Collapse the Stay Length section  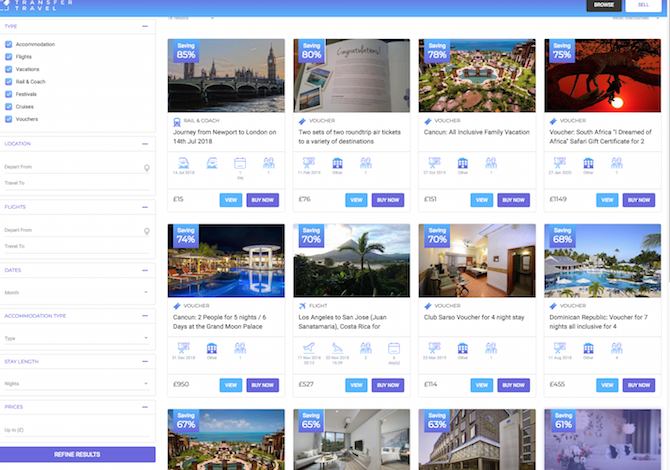(x=145, y=361)
